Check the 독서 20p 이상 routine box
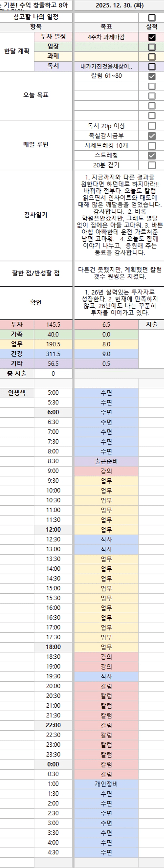The height and width of the screenshot is (868, 164). tap(152, 126)
